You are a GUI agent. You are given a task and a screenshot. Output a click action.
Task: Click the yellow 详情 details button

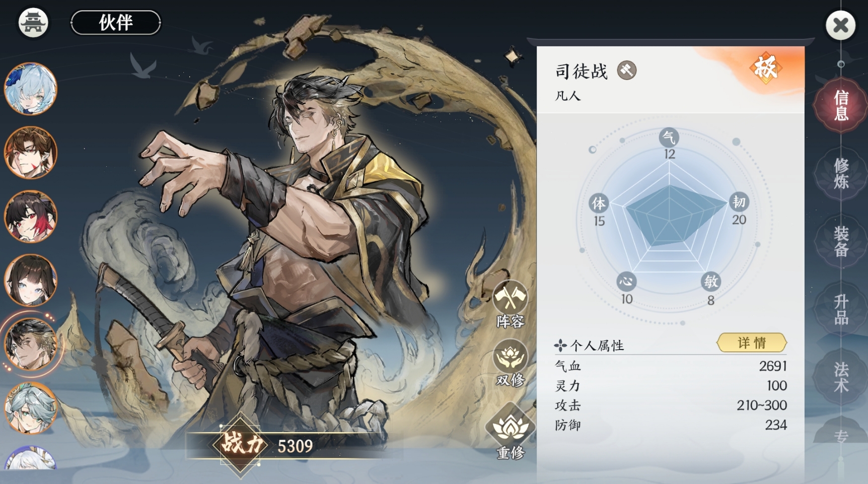click(x=752, y=342)
